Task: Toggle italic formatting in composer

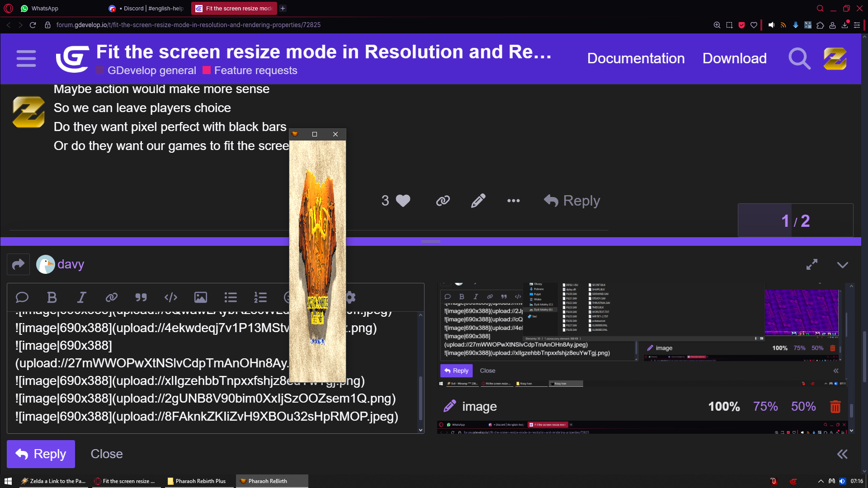Action: [x=81, y=297]
